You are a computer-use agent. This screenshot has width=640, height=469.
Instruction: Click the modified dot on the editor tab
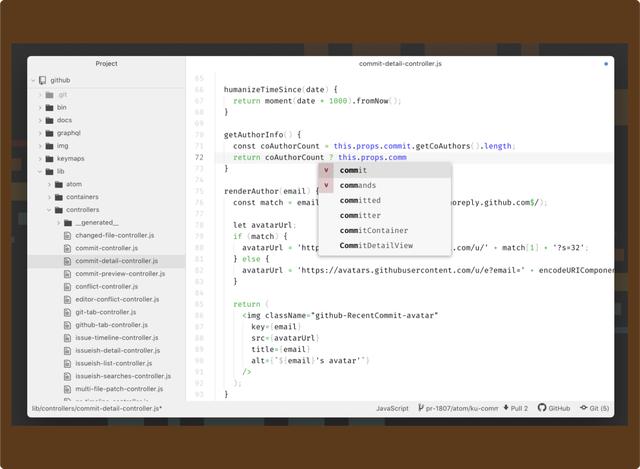click(606, 64)
